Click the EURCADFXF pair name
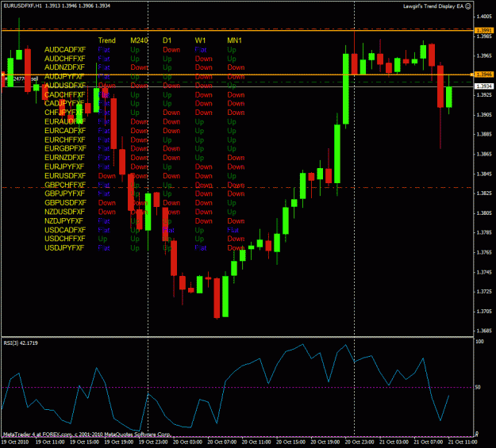The image size is (496, 448). (x=65, y=131)
